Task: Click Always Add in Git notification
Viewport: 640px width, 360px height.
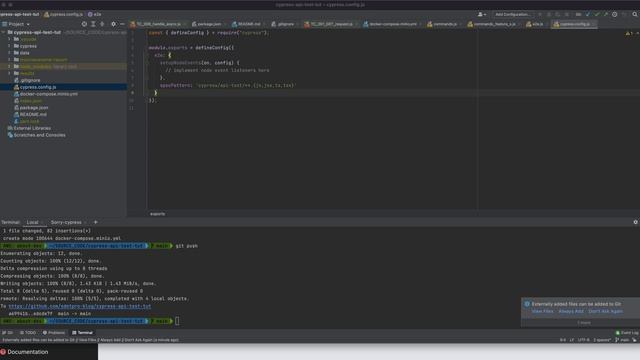Action: 571,311
